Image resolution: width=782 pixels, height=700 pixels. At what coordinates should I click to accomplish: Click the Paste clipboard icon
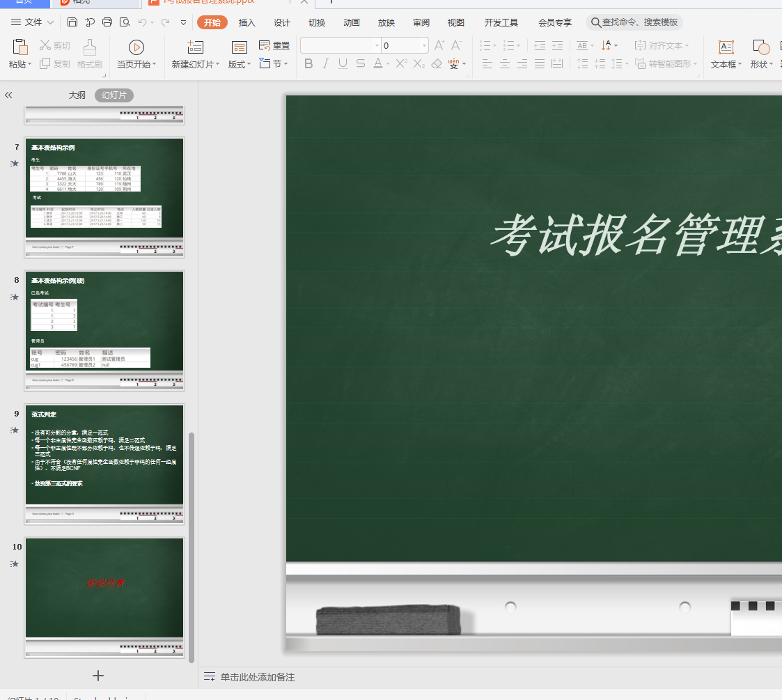(x=20, y=47)
